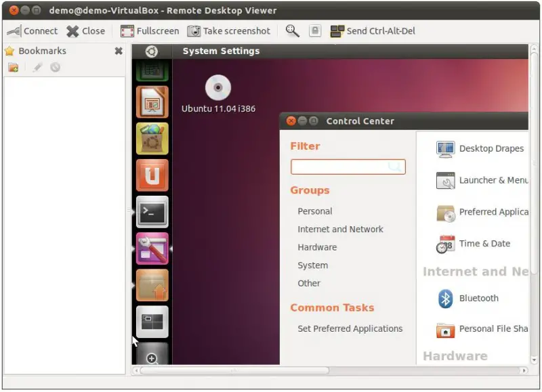Open Set Preferred Applications task

pyautogui.click(x=350, y=329)
